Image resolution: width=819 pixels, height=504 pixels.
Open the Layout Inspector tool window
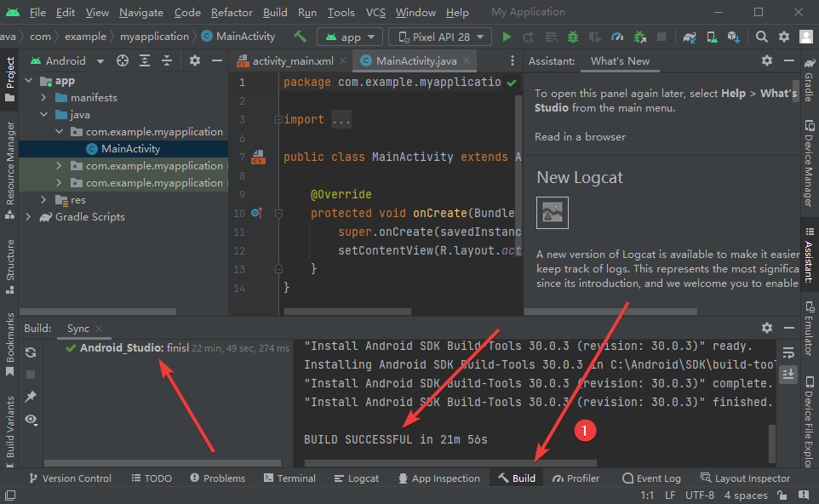pos(745,478)
